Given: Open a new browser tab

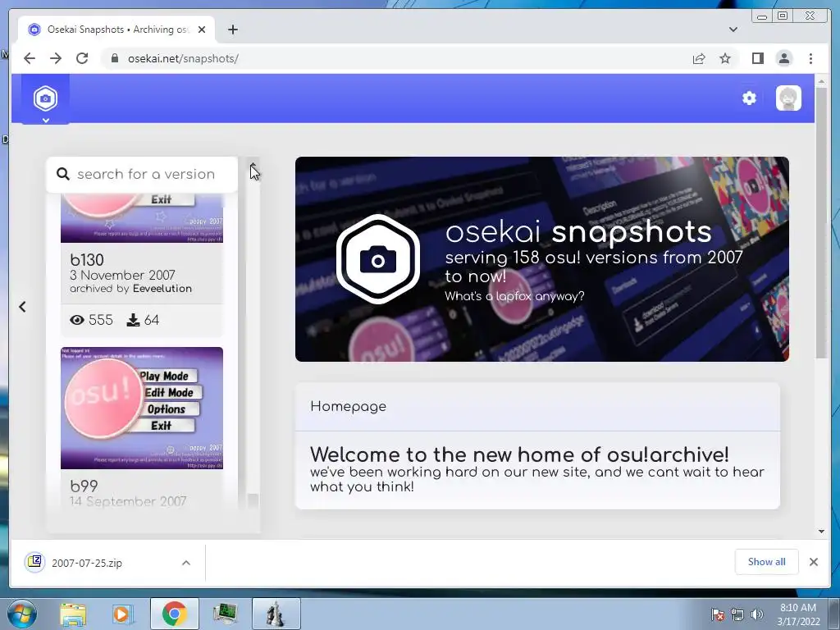Looking at the screenshot, I should click(x=232, y=30).
